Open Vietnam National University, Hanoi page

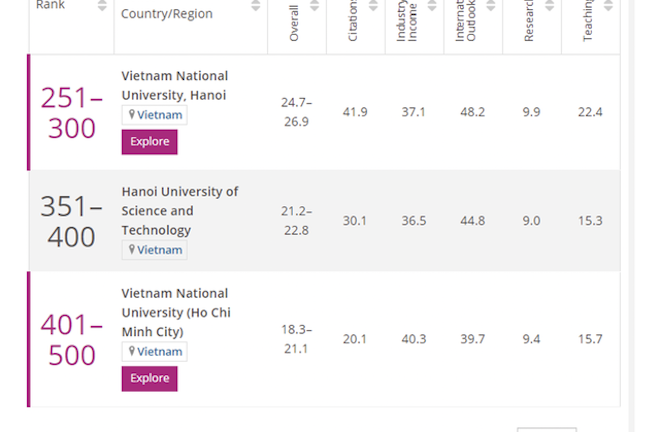tap(174, 86)
